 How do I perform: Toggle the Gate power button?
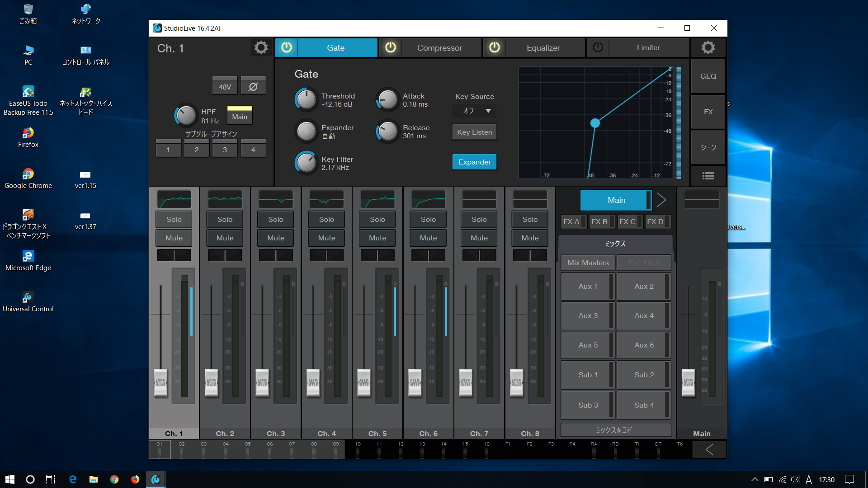coord(287,47)
